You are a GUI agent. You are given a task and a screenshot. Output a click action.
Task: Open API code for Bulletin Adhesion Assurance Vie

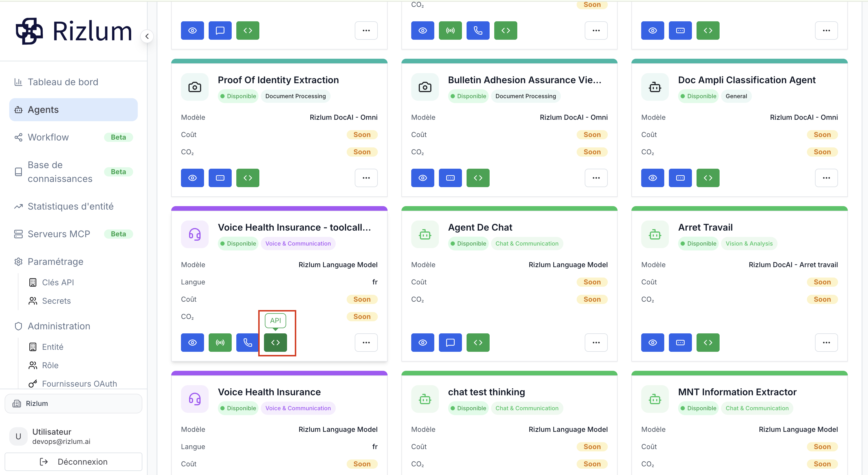(478, 178)
